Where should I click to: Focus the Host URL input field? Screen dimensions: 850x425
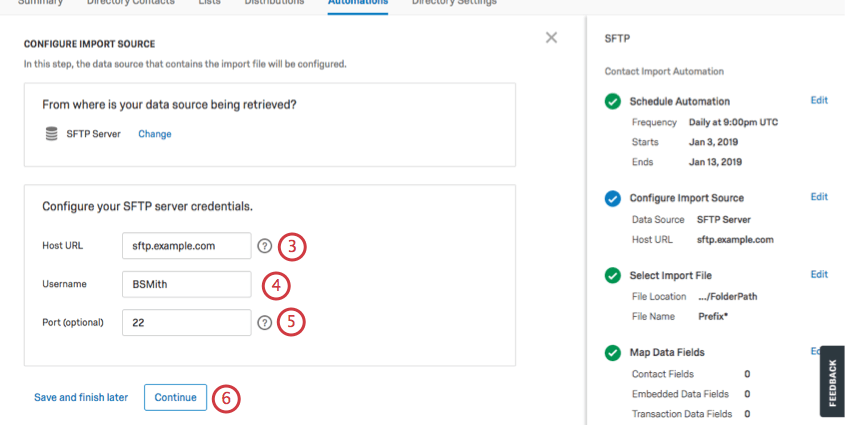(x=186, y=246)
